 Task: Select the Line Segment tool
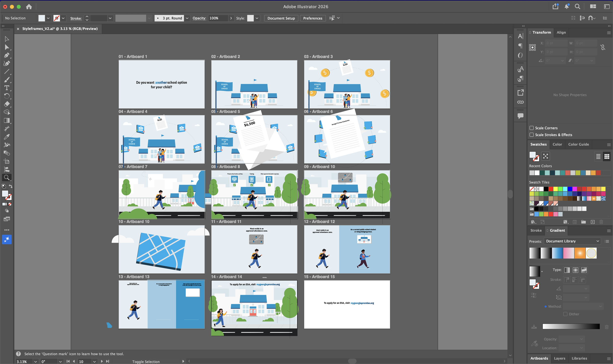[7, 72]
